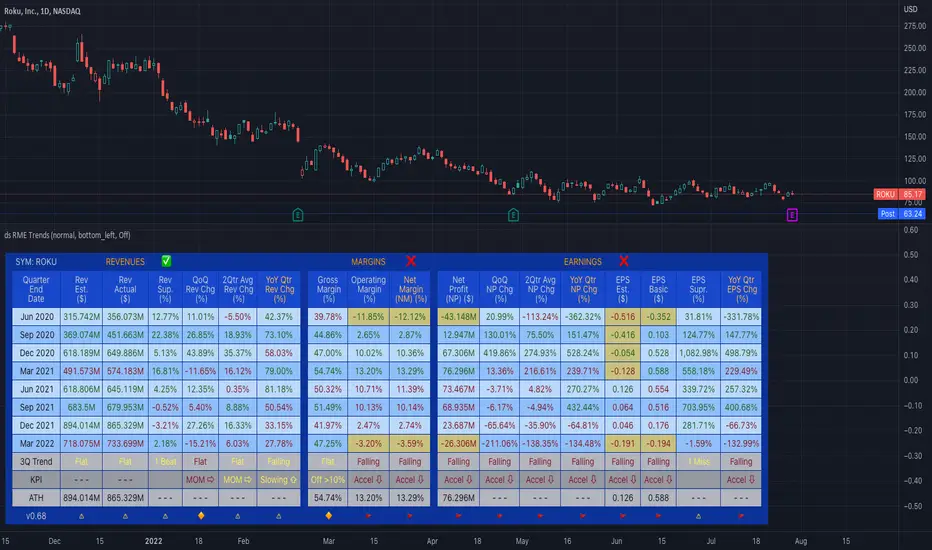
Task: Open the USD currency selector
Action: [911, 9]
